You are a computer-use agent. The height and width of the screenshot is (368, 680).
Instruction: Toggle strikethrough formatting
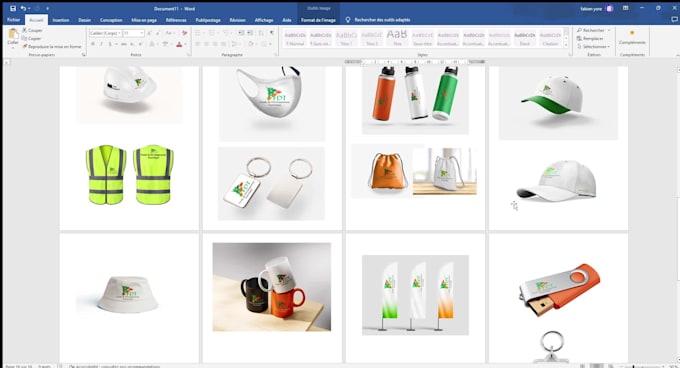point(124,44)
